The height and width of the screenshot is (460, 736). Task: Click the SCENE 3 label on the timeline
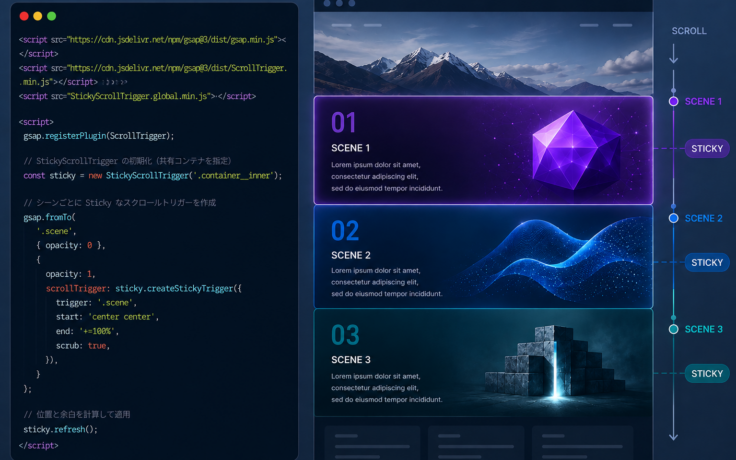click(703, 329)
